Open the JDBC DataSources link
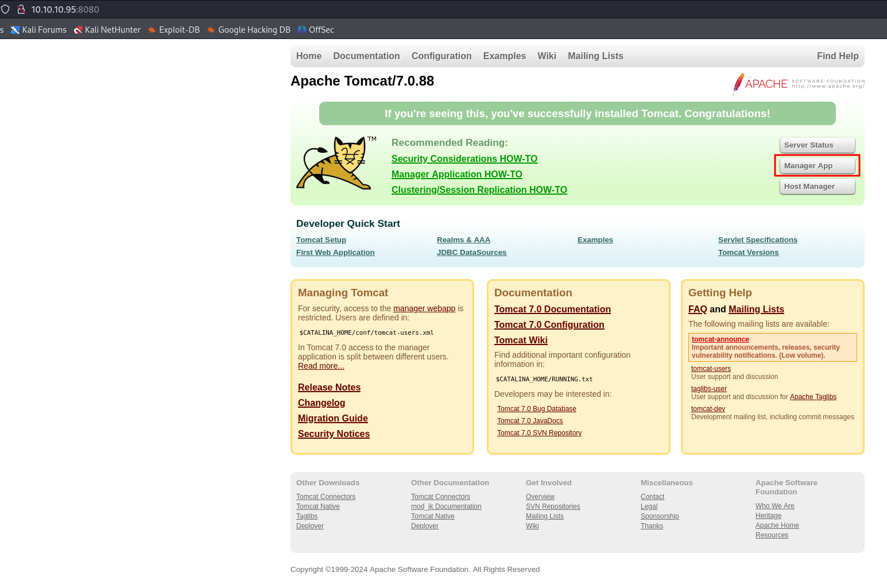Image resolution: width=887 pixels, height=588 pixels. 471,253
